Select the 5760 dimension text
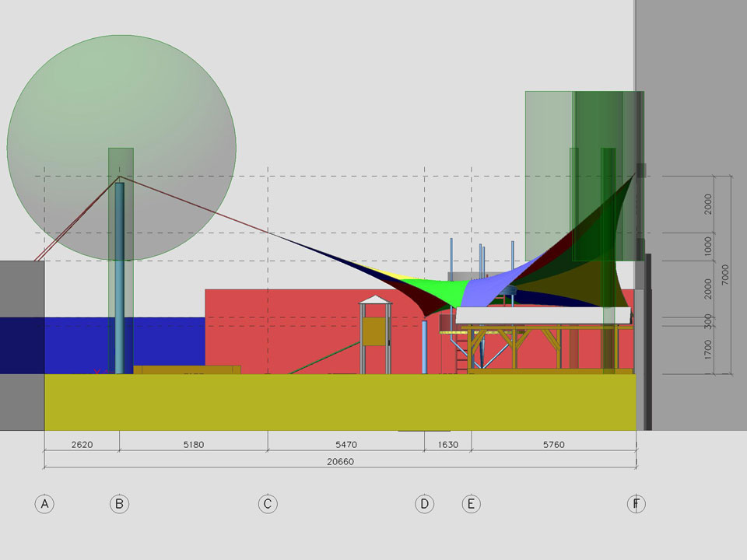Image resolution: width=747 pixels, height=560 pixels. (x=553, y=445)
